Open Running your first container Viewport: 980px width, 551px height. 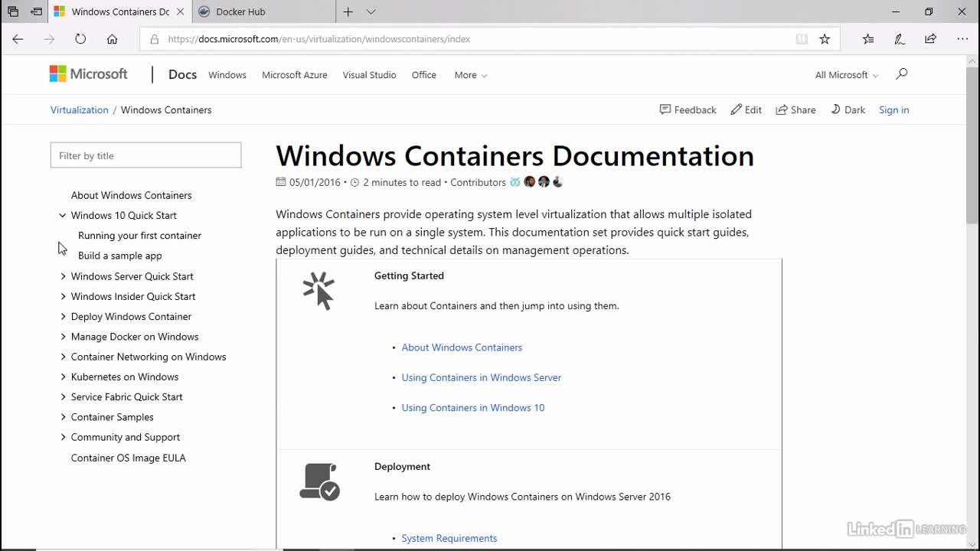139,236
